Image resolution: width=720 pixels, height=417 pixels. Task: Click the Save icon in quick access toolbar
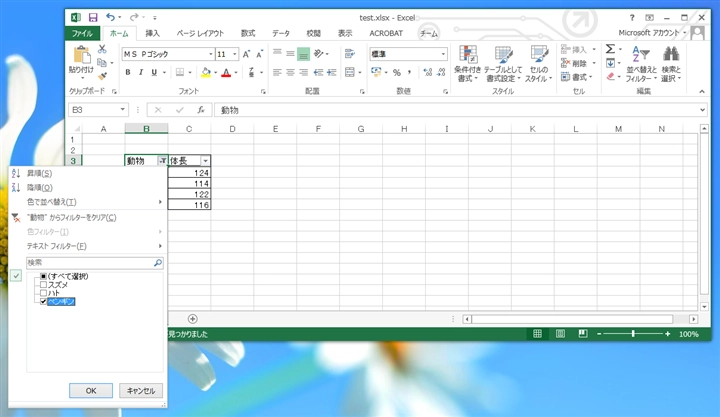tap(93, 17)
